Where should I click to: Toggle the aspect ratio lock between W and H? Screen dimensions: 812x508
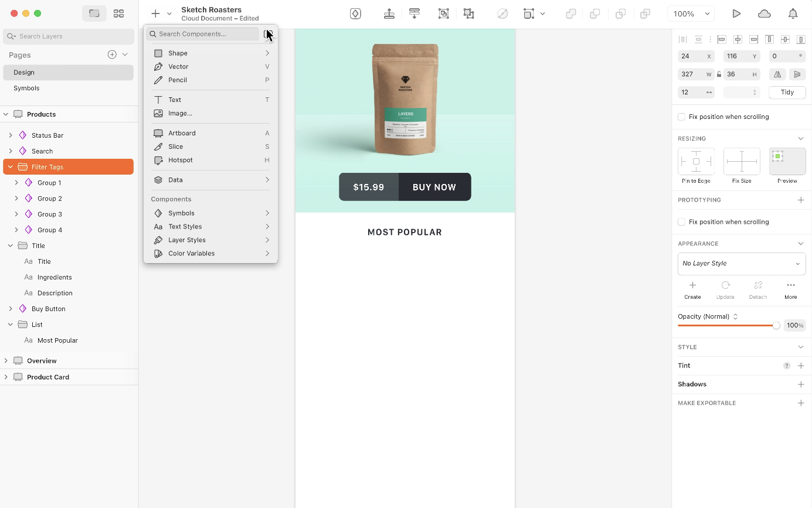click(x=719, y=74)
